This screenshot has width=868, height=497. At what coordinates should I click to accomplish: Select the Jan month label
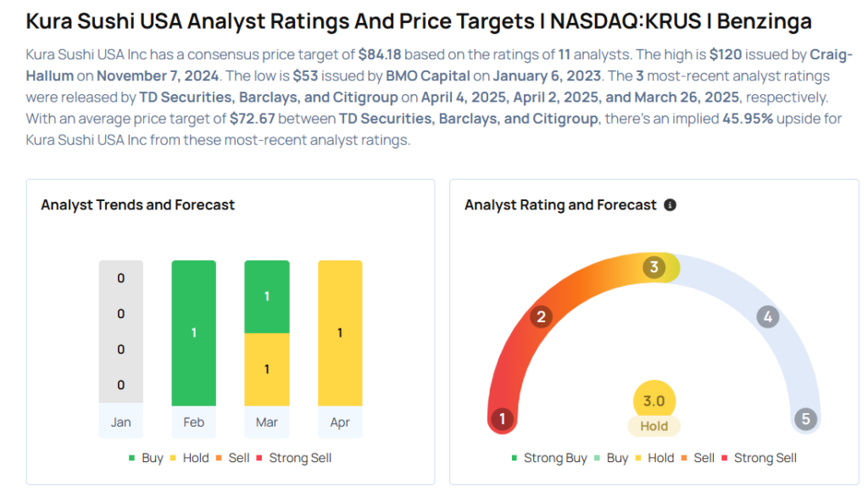[x=120, y=422]
